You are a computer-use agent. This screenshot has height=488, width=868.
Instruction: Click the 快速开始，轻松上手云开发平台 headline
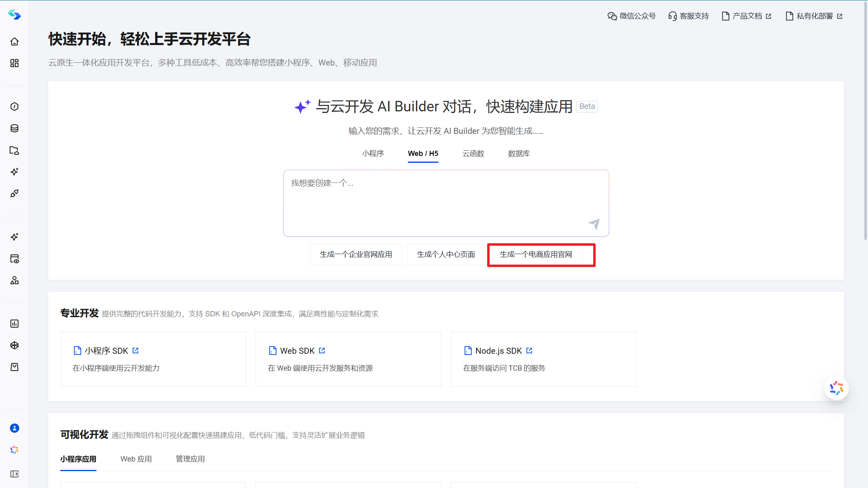coord(149,39)
